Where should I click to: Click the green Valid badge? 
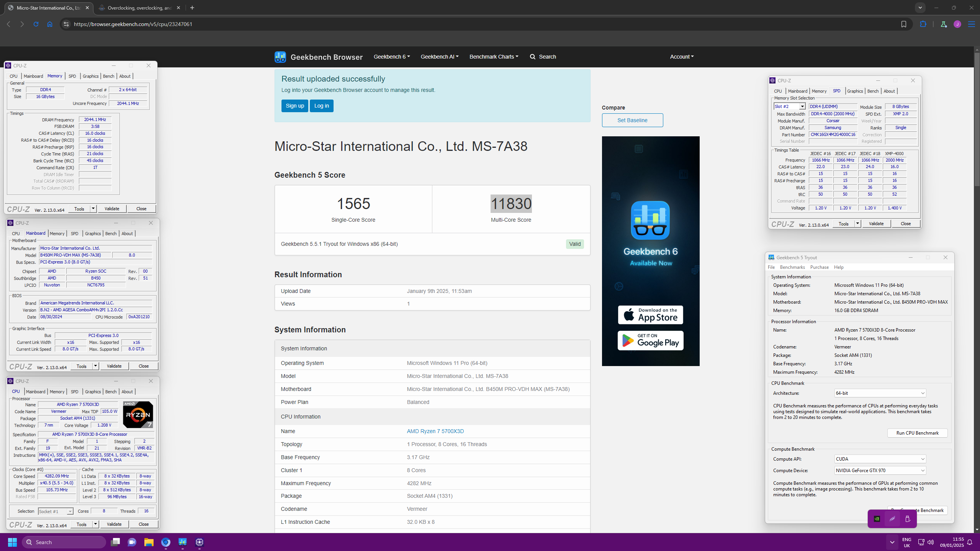coord(574,244)
